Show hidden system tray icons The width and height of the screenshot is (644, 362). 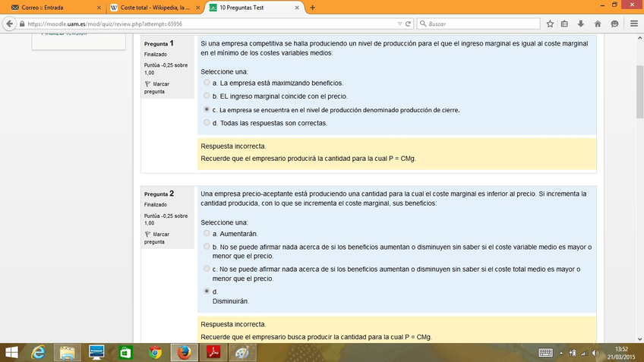561,353
